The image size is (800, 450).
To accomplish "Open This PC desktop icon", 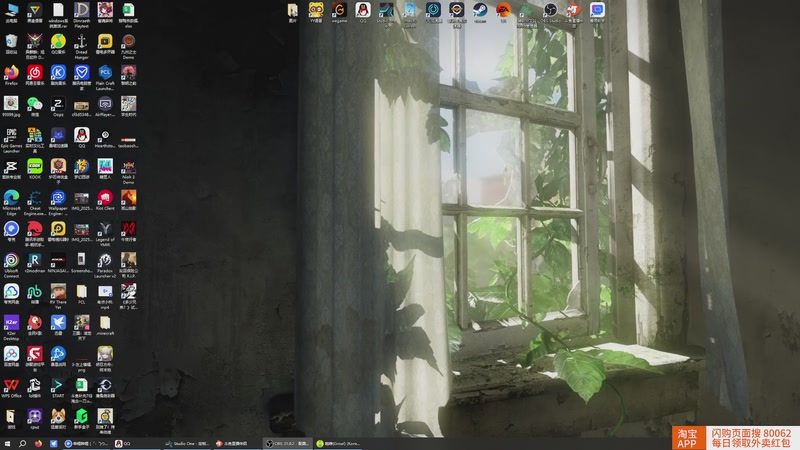I will click(11, 12).
